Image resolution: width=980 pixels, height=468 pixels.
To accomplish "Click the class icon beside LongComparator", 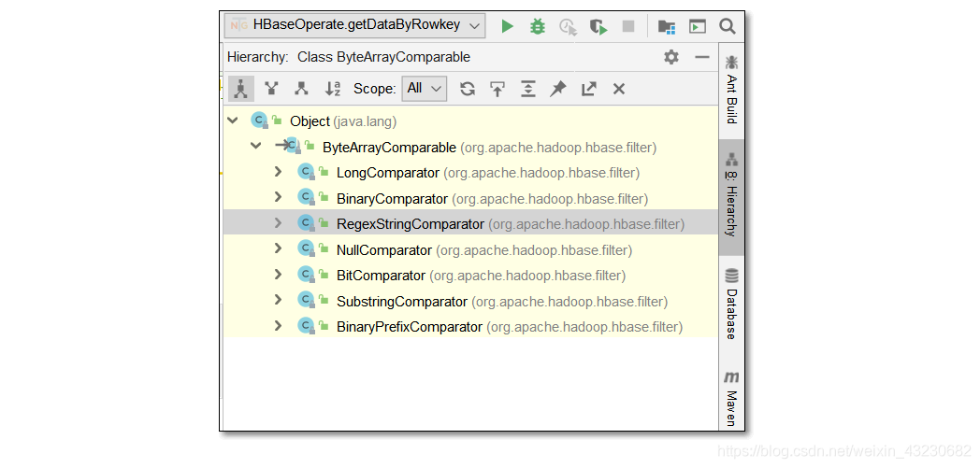I will click(x=306, y=172).
